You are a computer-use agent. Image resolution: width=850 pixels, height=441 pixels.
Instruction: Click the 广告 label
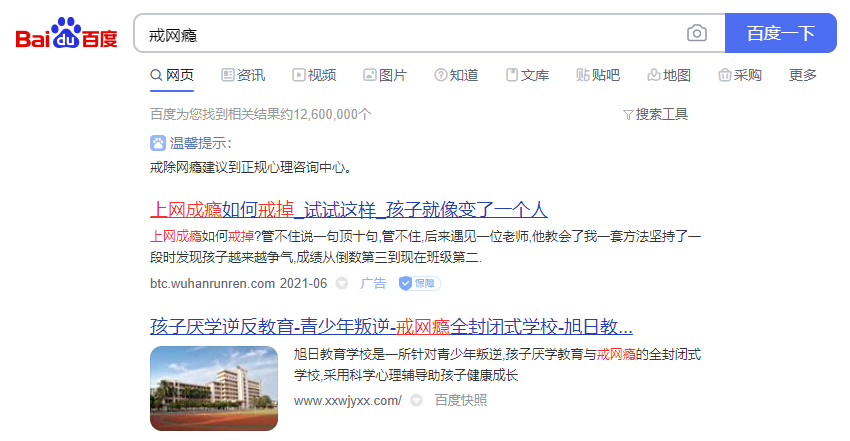point(373,283)
